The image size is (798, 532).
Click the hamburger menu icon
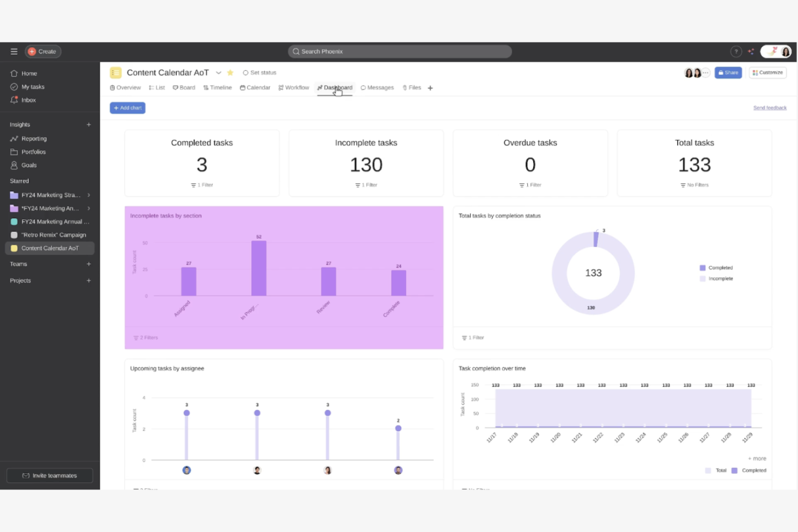(14, 52)
